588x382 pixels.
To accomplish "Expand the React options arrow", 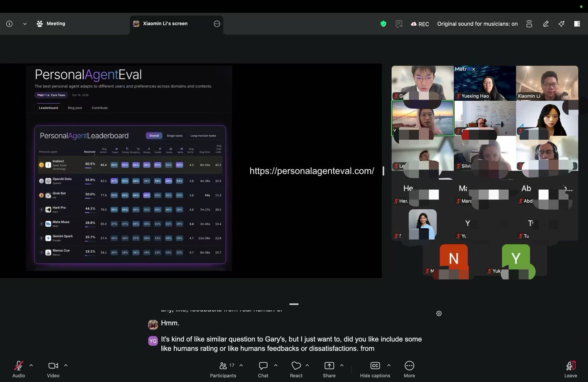I will click(307, 365).
